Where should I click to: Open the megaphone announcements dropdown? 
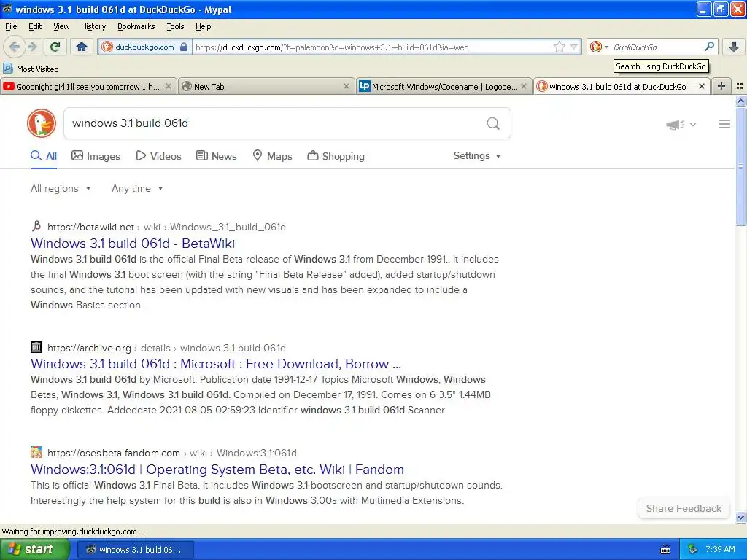681,124
